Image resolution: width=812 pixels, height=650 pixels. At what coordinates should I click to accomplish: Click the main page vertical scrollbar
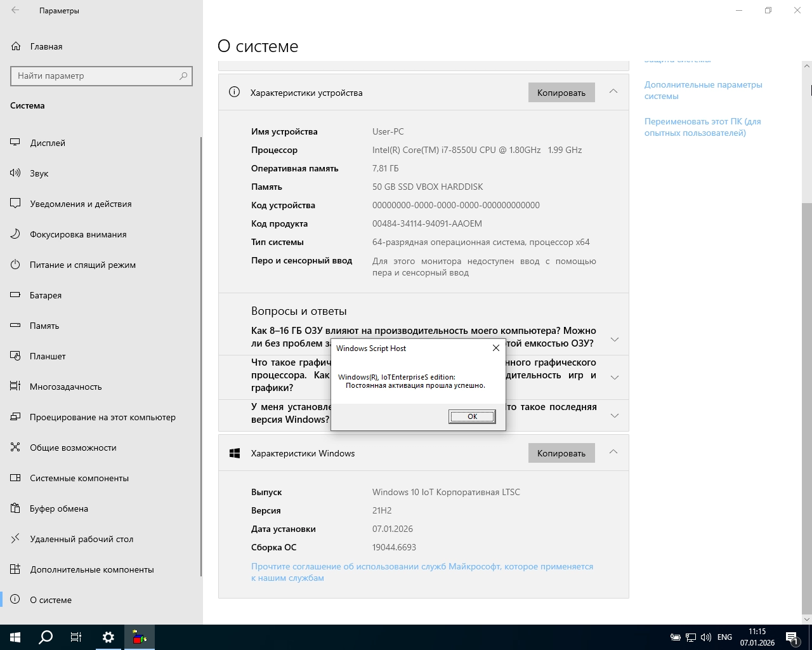[807, 409]
